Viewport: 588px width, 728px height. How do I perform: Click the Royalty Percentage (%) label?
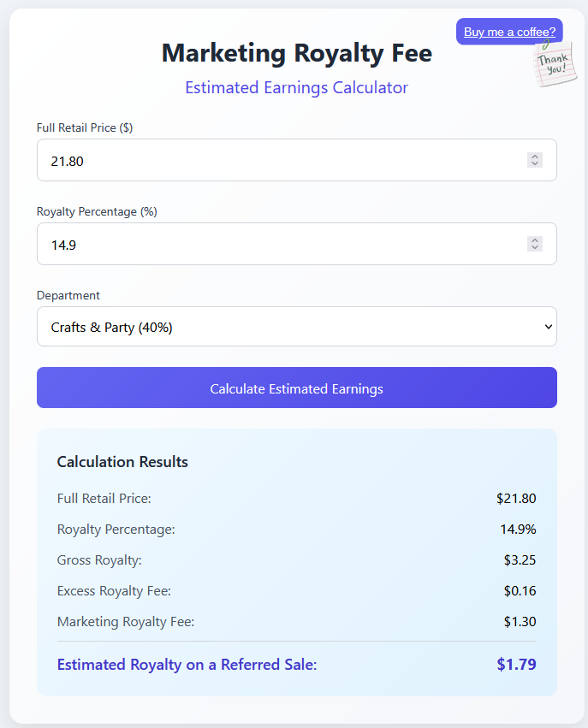(x=97, y=211)
